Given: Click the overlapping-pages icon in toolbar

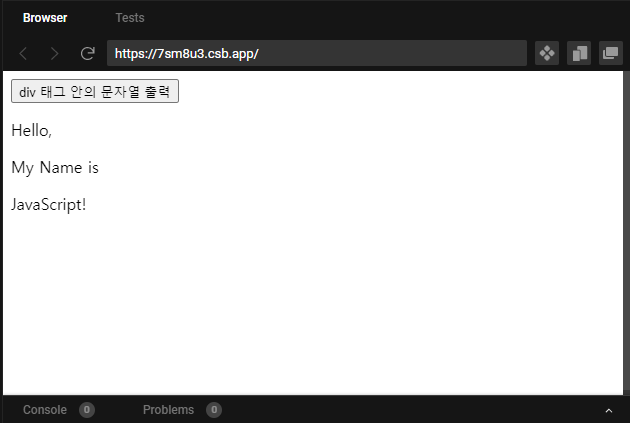Looking at the screenshot, I should (579, 53).
